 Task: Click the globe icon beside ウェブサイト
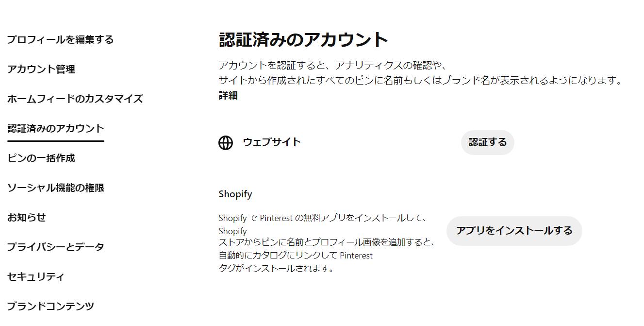tap(226, 143)
